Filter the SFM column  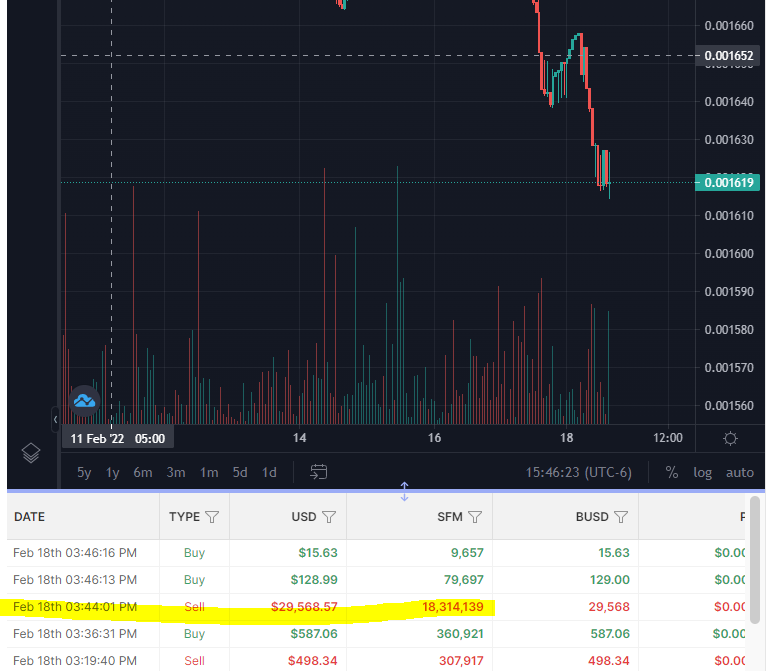pyautogui.click(x=475, y=517)
